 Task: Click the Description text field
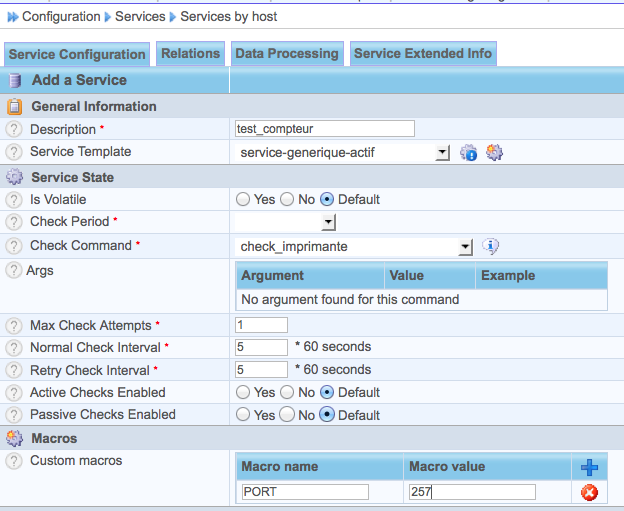point(324,129)
